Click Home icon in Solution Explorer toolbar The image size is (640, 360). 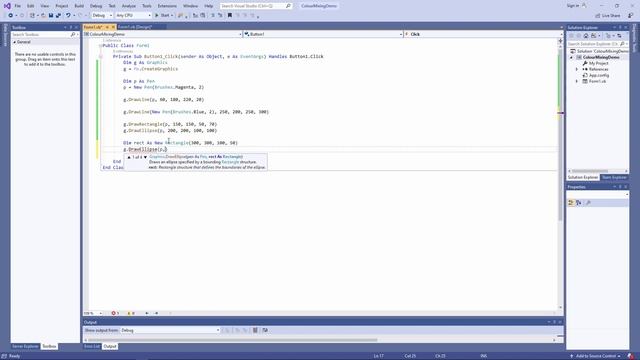[586, 36]
